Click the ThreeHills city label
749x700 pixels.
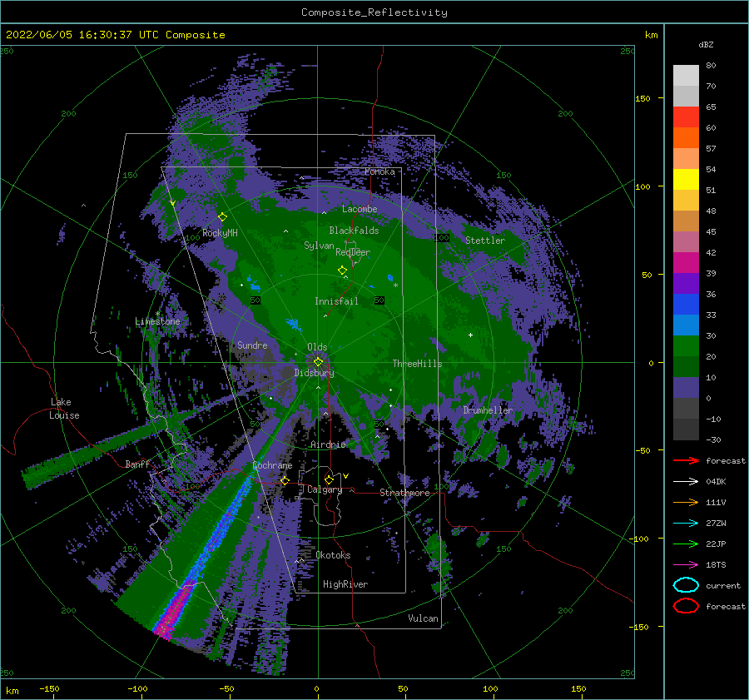pyautogui.click(x=418, y=364)
